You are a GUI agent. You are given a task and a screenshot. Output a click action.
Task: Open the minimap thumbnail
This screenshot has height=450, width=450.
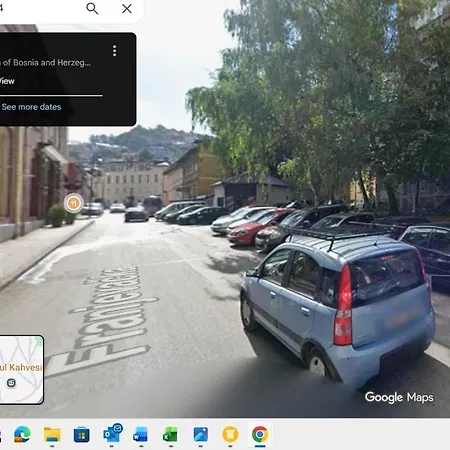[x=21, y=370]
